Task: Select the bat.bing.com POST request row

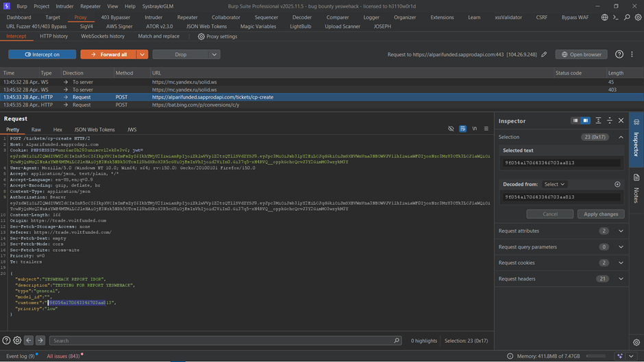Action: tap(321, 105)
